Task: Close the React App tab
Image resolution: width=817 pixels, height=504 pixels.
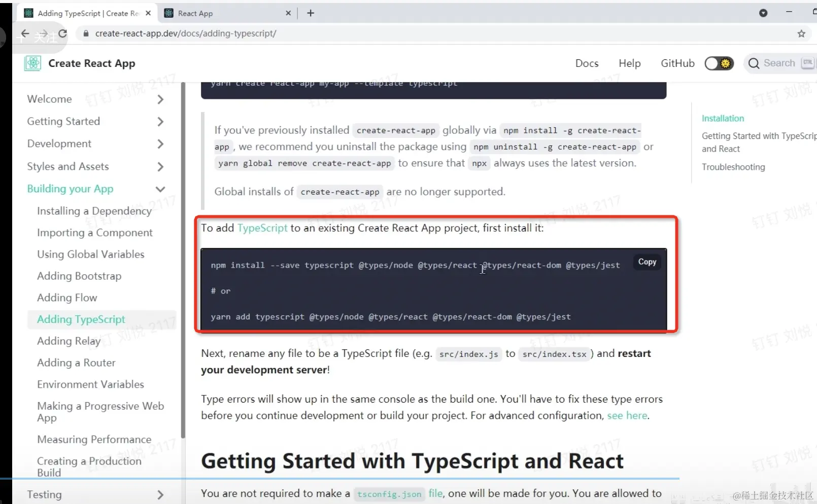Action: point(288,13)
